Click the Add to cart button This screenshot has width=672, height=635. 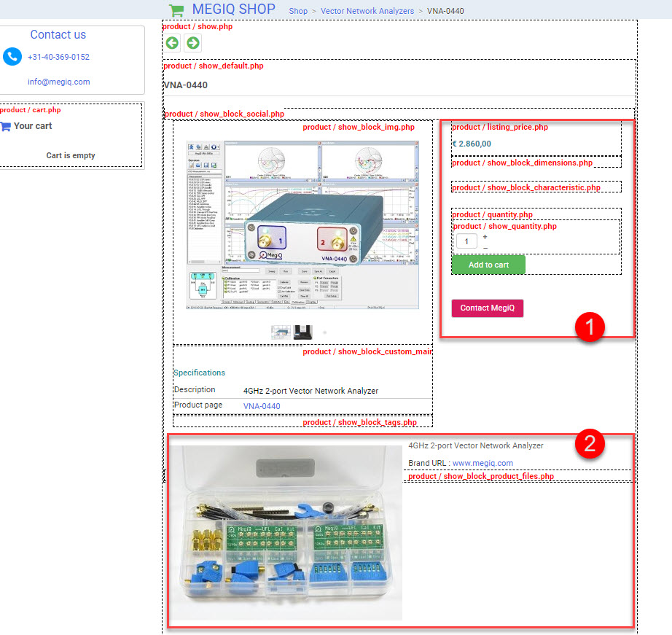tap(488, 265)
